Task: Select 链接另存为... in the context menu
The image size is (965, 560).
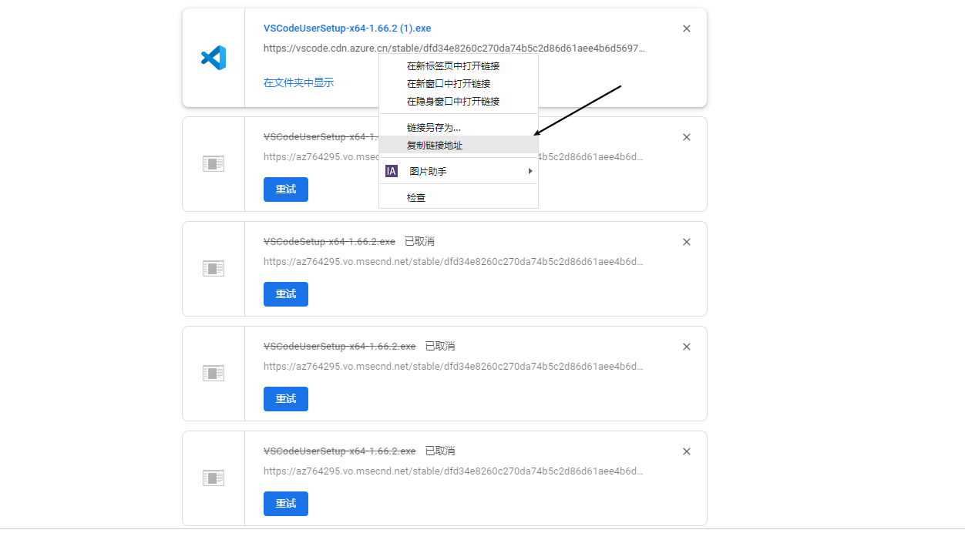Action: [x=459, y=127]
